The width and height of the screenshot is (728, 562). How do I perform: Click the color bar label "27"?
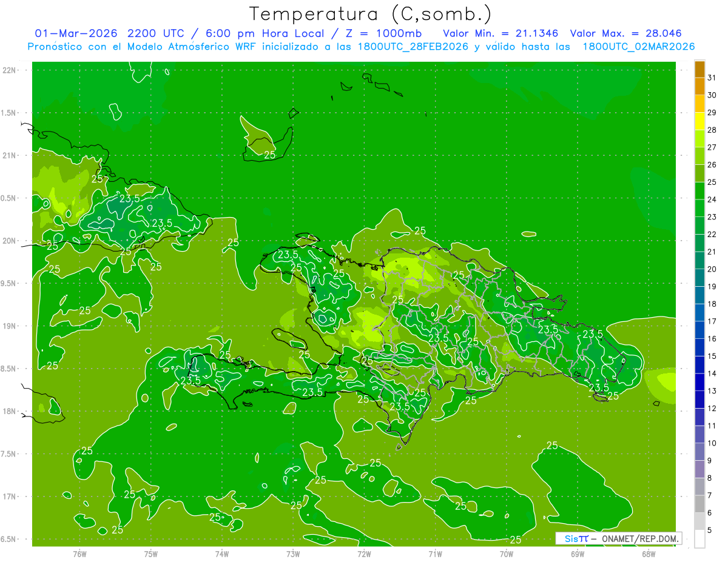point(712,147)
